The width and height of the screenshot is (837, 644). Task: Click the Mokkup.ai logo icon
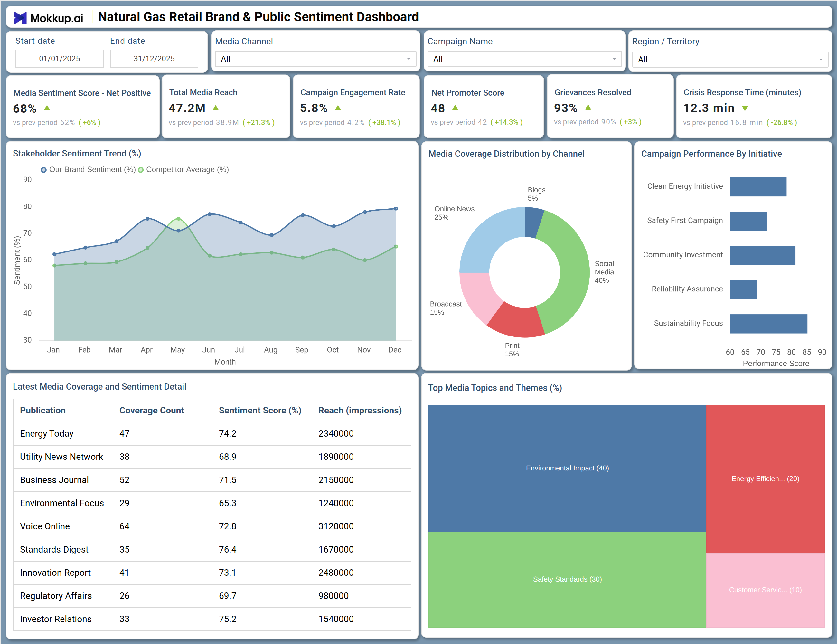[20, 18]
